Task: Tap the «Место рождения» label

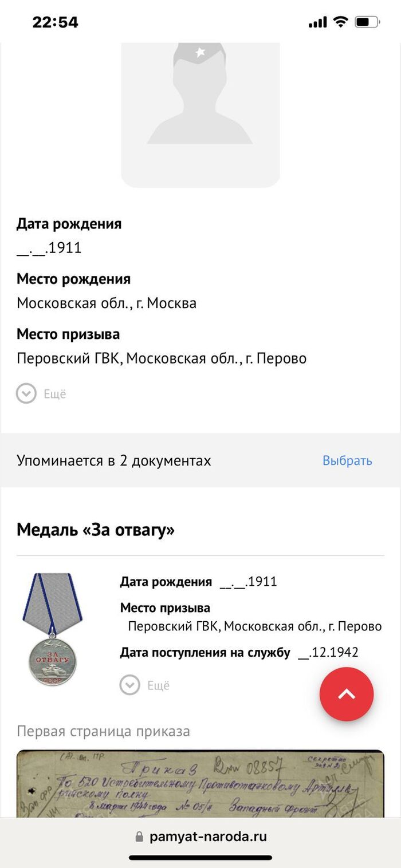Action: coord(73,279)
